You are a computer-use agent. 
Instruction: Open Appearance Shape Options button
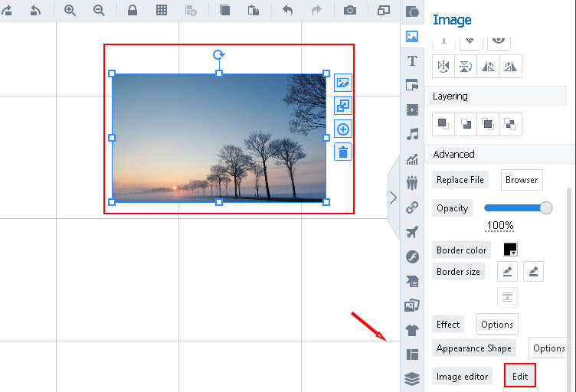coord(549,348)
